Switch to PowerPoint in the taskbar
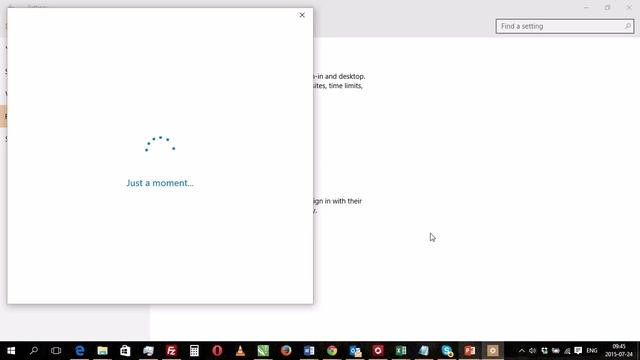 click(x=470, y=351)
